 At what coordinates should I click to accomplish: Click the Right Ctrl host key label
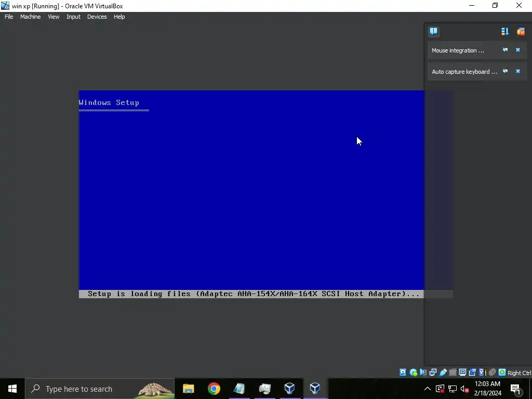point(520,373)
